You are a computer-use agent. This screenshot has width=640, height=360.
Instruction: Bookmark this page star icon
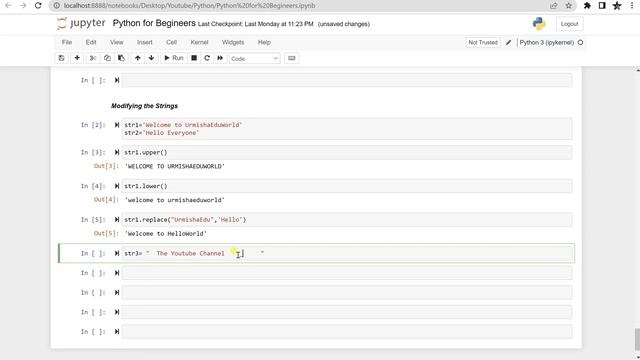click(x=569, y=6)
